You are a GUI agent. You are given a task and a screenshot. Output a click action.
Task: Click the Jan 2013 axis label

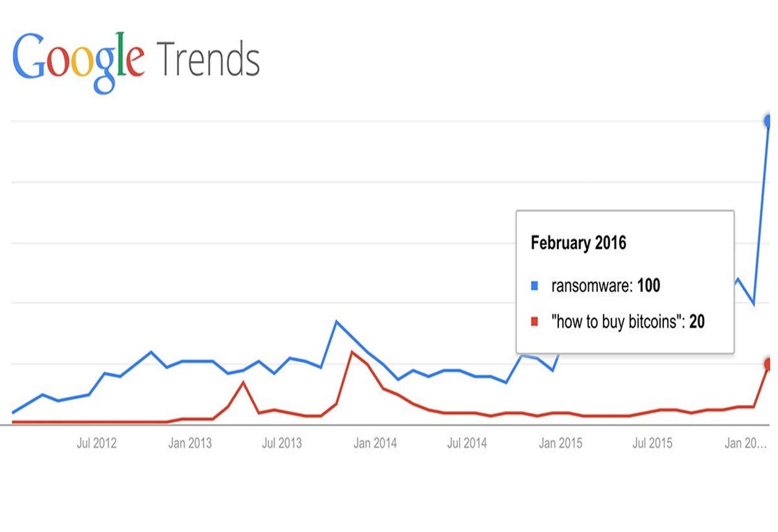pos(190,443)
